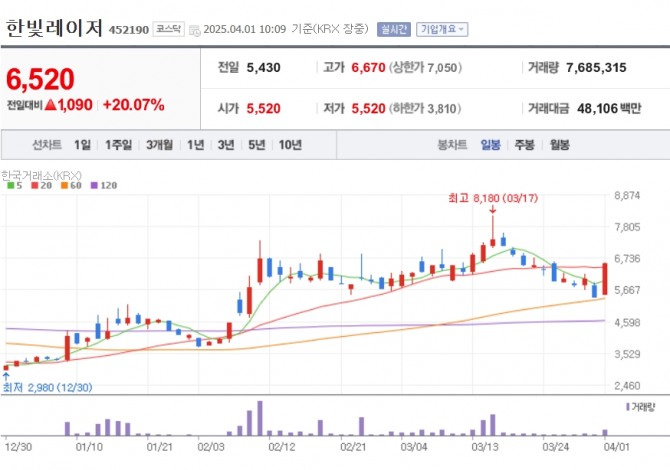This screenshot has height=470, width=670.
Task: Click the 한국거래소(KRX) chart label
Action: click(x=41, y=175)
